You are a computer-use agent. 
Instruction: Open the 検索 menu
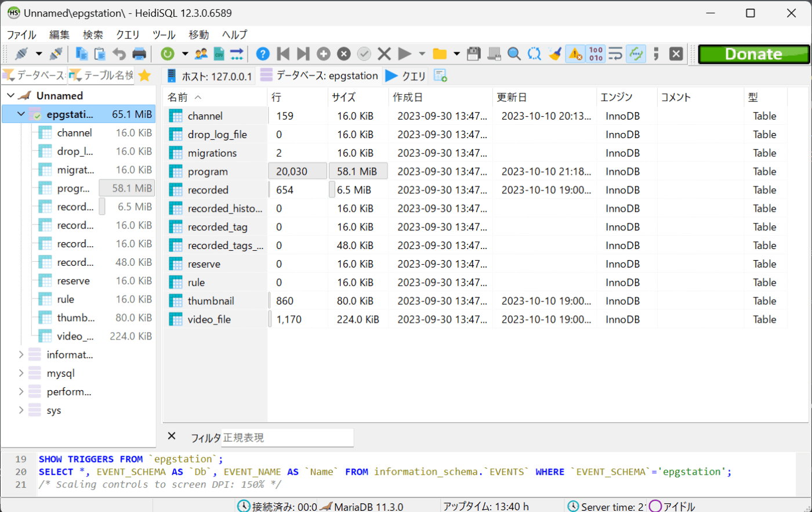[93, 35]
